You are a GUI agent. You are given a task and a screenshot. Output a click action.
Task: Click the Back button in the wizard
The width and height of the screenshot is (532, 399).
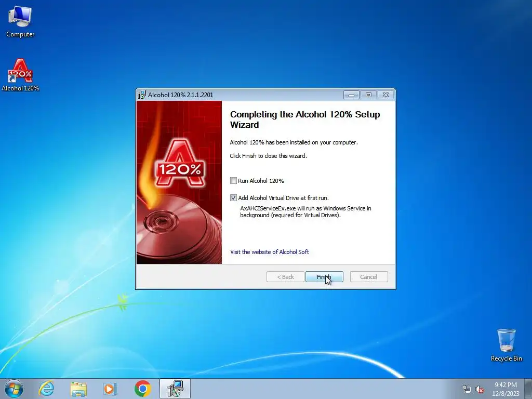(285, 277)
